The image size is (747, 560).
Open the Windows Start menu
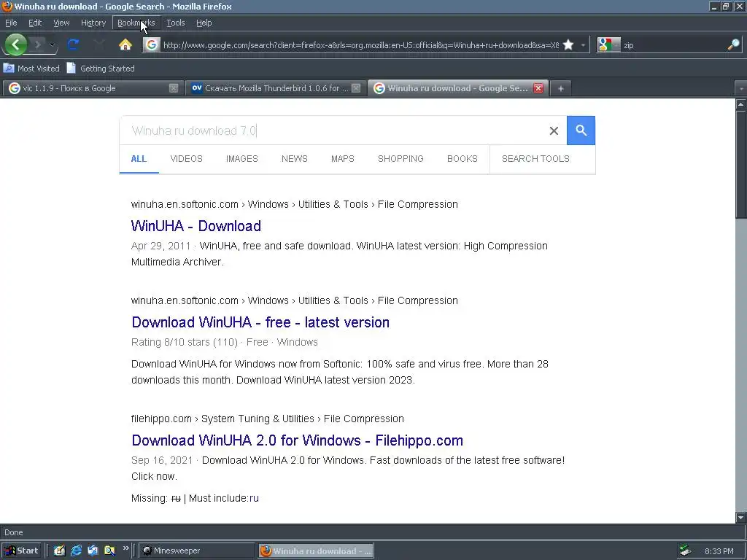[21, 551]
